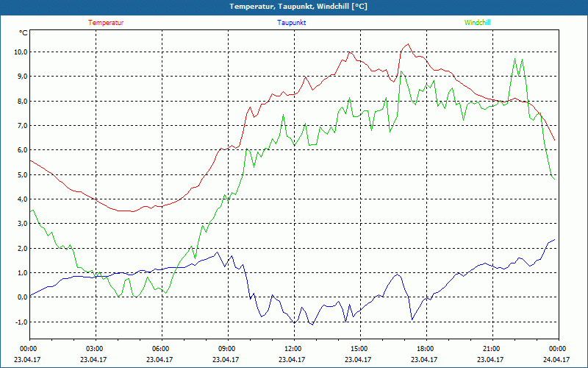
Task: Click the "23.04.17" date under 21:00
Action: tap(490, 359)
